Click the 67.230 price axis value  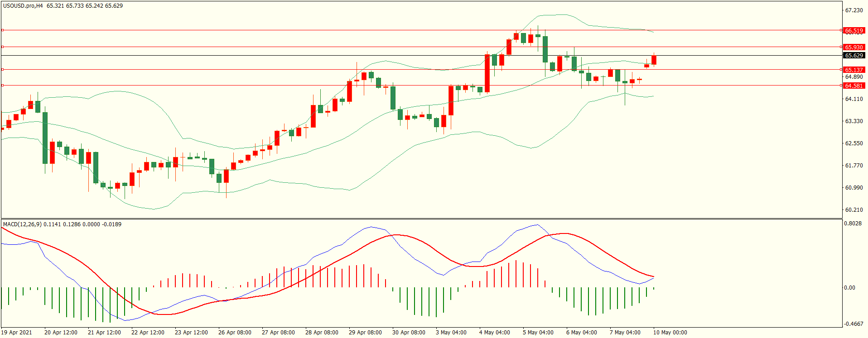coord(854,10)
